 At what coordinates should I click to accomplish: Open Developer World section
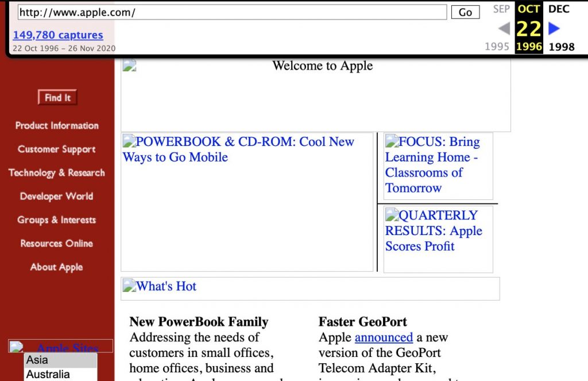pos(57,197)
